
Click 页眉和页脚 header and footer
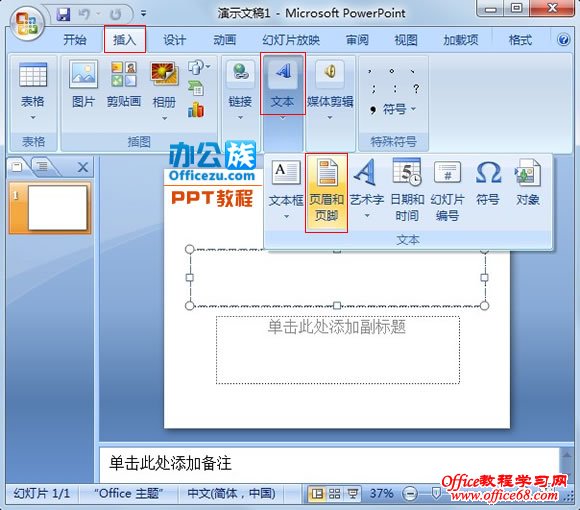pos(326,193)
